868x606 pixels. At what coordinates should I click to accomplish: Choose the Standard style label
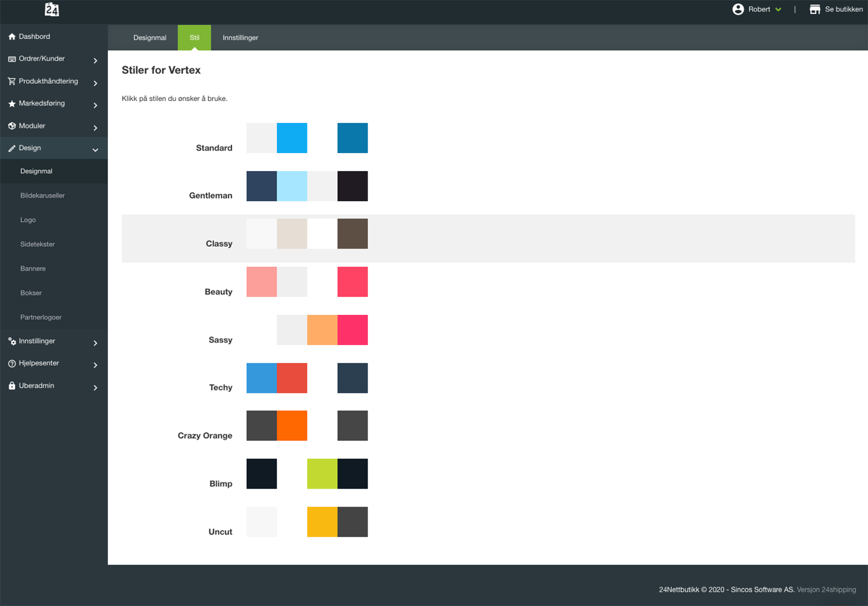point(214,148)
